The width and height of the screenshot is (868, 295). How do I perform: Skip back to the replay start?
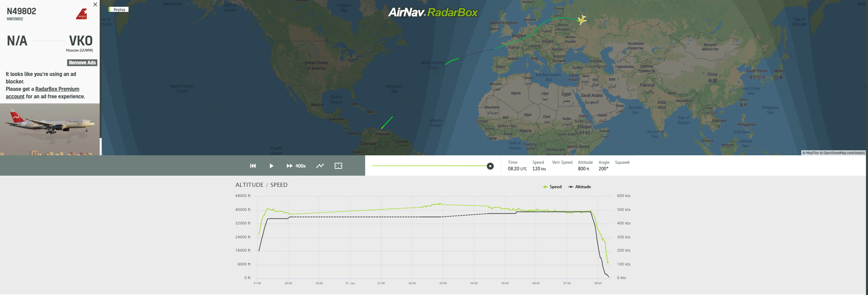pos(253,166)
